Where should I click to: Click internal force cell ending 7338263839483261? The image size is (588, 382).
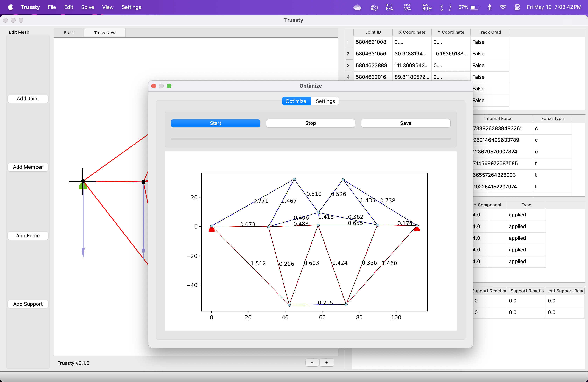503,129
